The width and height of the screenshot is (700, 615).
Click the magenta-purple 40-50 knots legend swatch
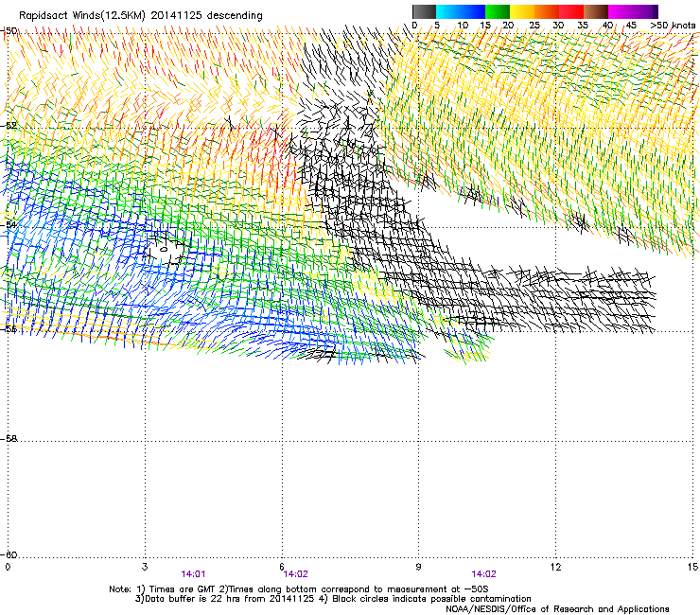pyautogui.click(x=633, y=11)
